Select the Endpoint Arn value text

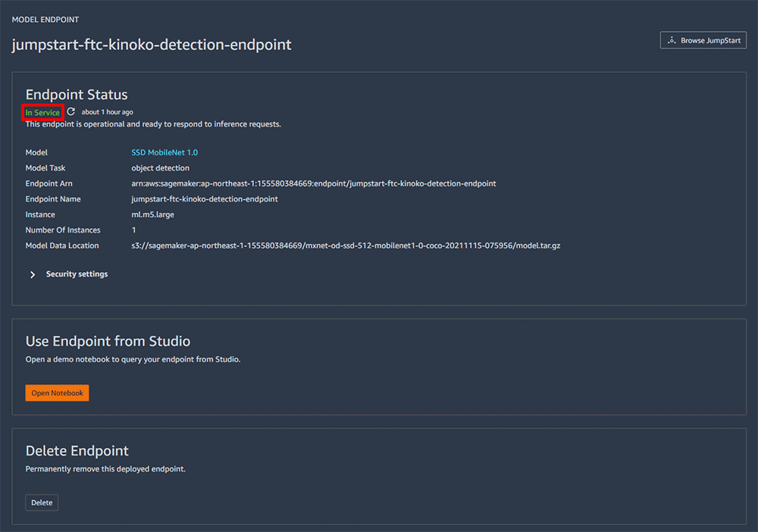coord(313,183)
